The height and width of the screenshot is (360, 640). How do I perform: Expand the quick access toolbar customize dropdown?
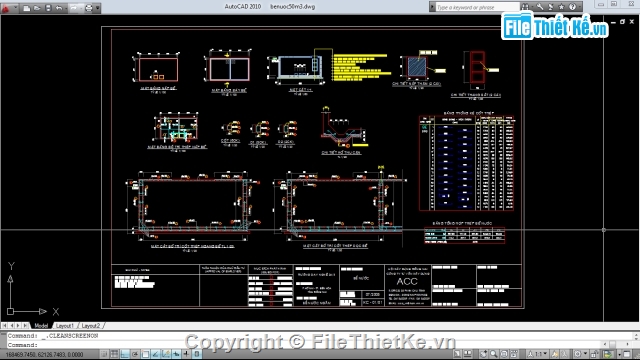(x=98, y=8)
